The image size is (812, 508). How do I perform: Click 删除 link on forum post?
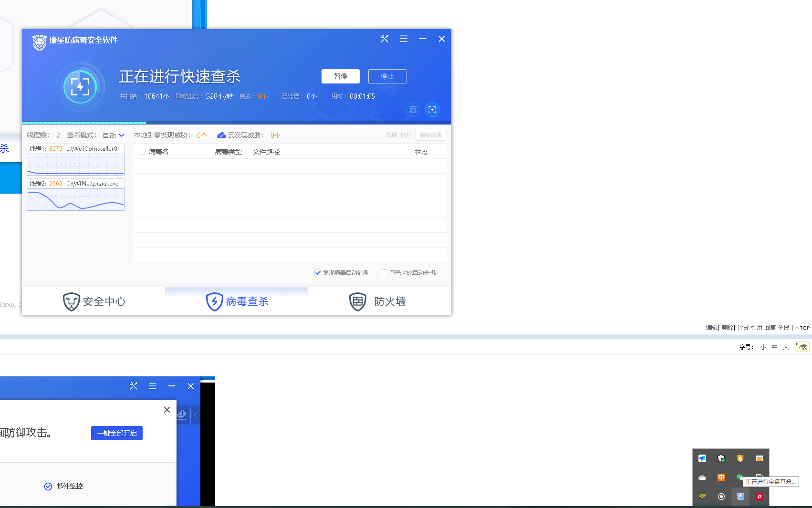tap(728, 328)
